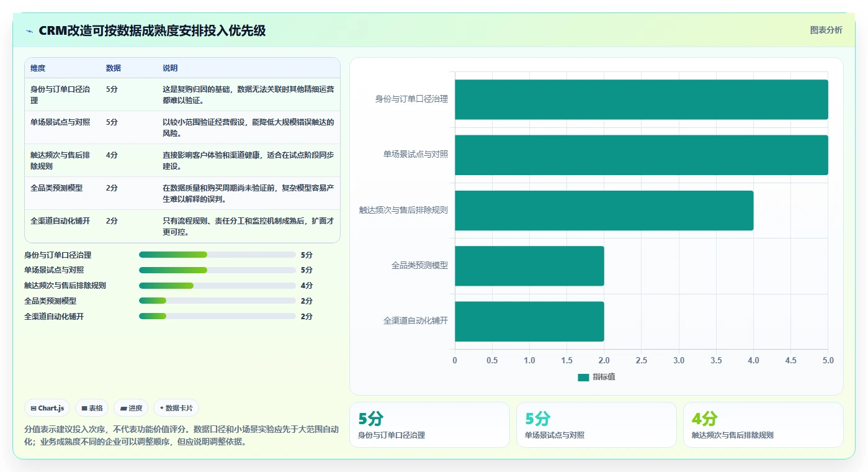Image resolution: width=868 pixels, height=472 pixels.
Task: Click the 5.0 tick on the x-axis
Action: coord(828,361)
